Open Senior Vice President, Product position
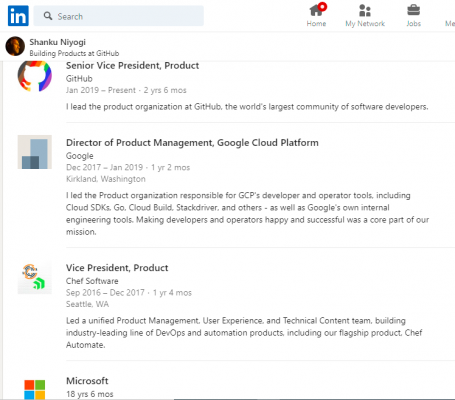This screenshot has height=400, width=455. pyautogui.click(x=132, y=65)
